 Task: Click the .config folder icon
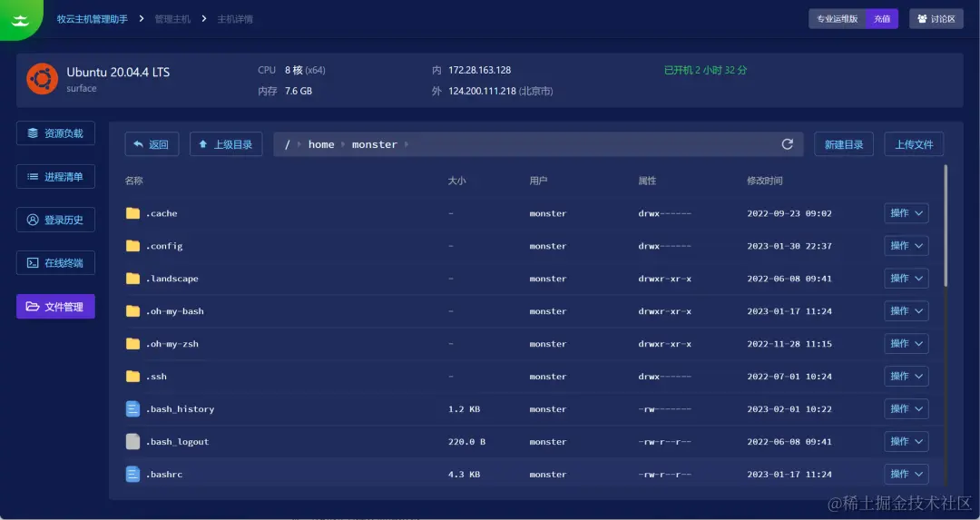132,246
